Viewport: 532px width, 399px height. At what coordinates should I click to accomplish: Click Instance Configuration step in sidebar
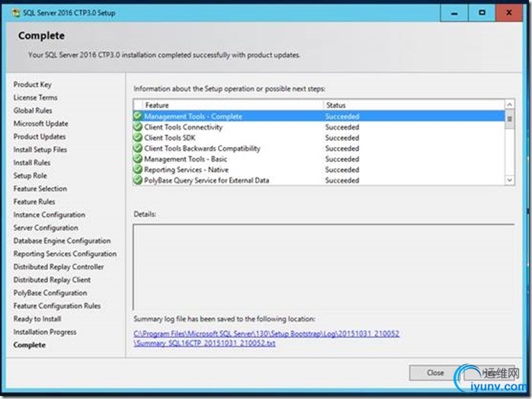click(x=50, y=215)
